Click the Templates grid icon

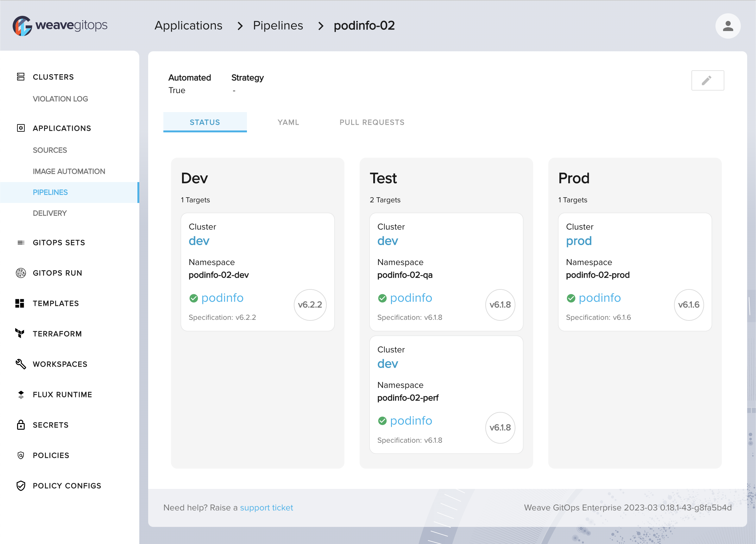point(20,303)
